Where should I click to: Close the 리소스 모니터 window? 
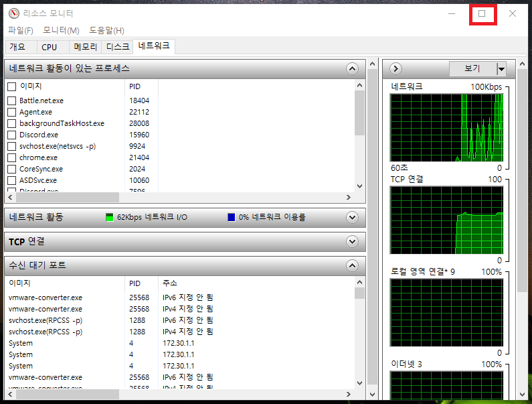pyautogui.click(x=513, y=13)
